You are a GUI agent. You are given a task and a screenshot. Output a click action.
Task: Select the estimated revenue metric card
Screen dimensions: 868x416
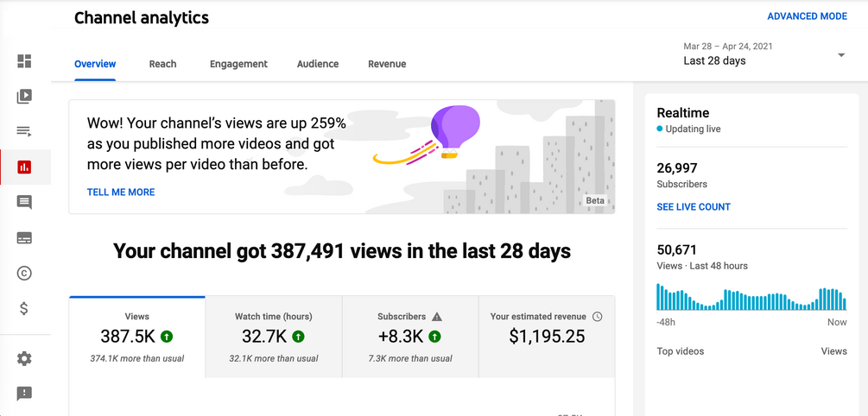point(547,337)
